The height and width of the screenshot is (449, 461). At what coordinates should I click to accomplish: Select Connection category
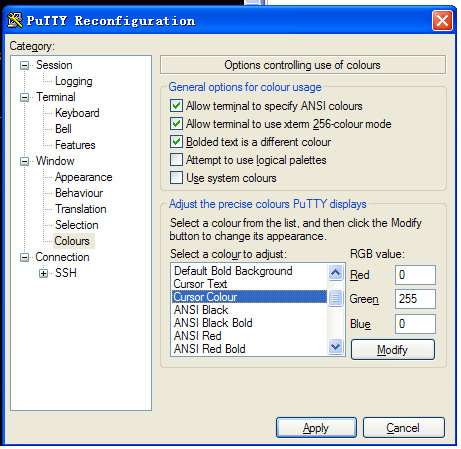tap(62, 257)
